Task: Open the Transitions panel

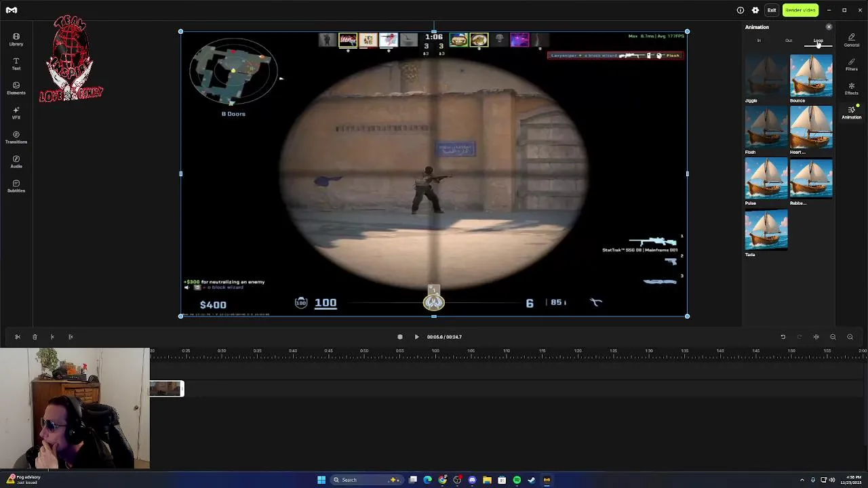Action: tap(16, 137)
